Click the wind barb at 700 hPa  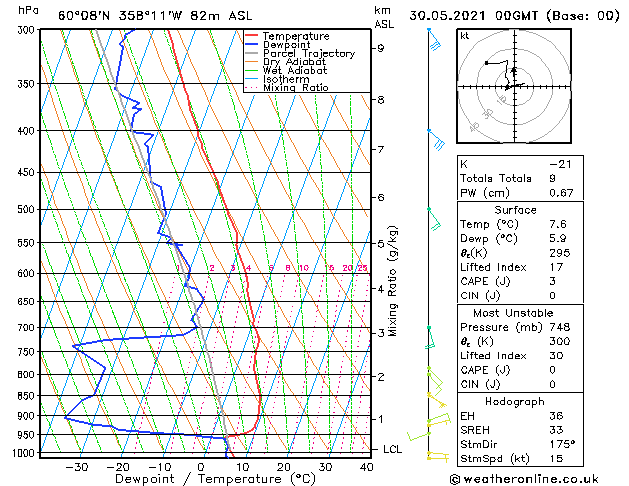[430, 338]
